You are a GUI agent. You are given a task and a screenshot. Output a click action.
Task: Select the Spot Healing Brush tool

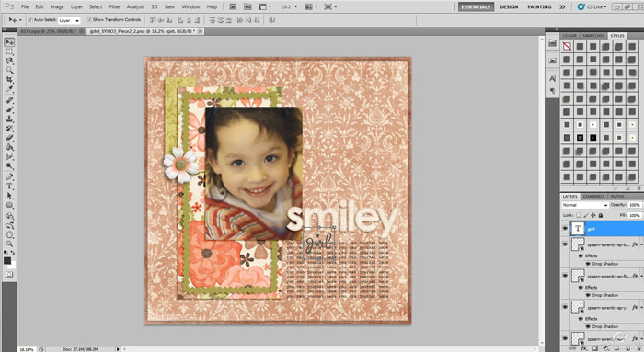tap(9, 100)
